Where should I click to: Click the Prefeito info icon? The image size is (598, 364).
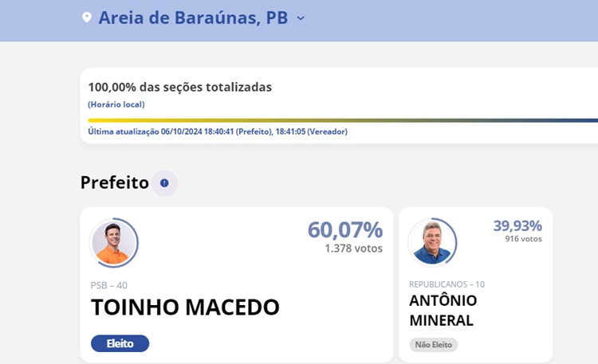[x=164, y=183]
